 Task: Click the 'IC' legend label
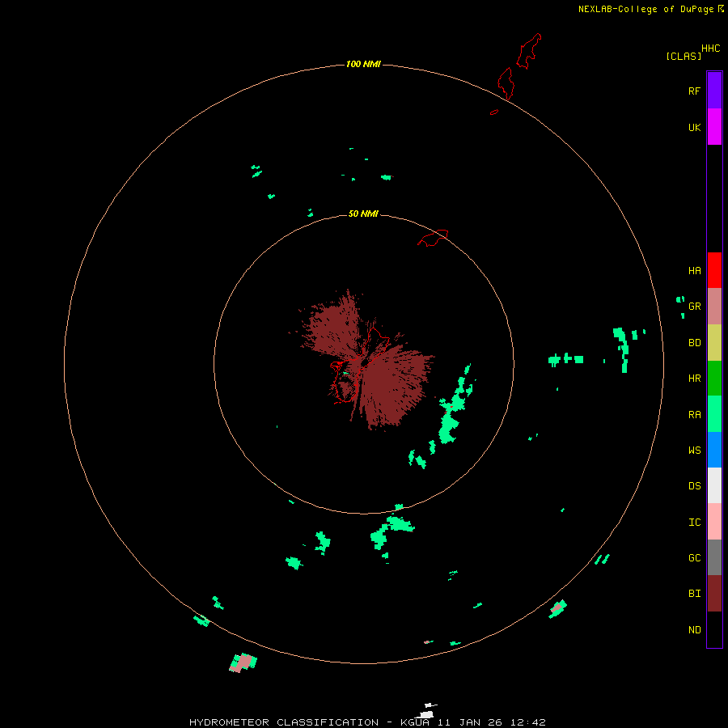(x=694, y=523)
